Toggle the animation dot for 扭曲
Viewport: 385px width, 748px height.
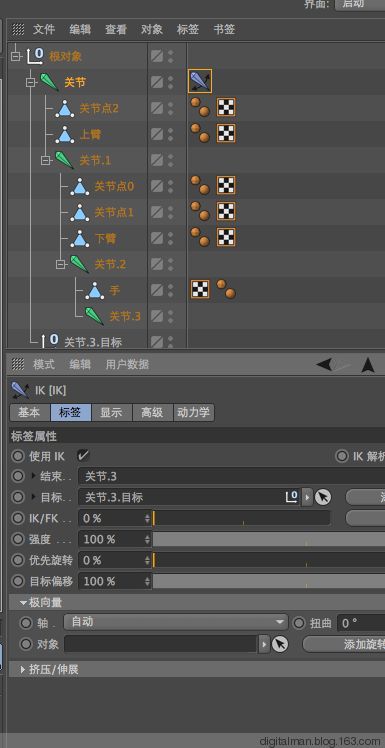299,623
